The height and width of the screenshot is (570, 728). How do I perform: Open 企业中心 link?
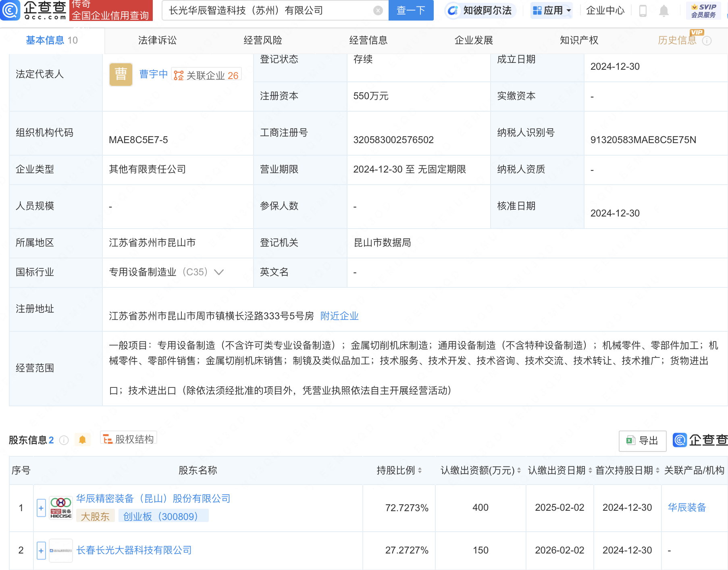(x=605, y=10)
